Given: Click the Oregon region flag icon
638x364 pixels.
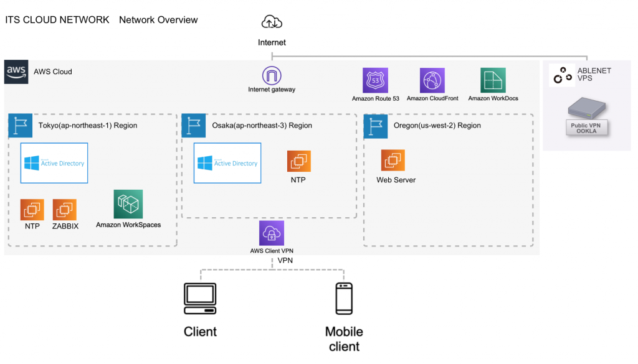Looking at the screenshot, I should point(376,126).
